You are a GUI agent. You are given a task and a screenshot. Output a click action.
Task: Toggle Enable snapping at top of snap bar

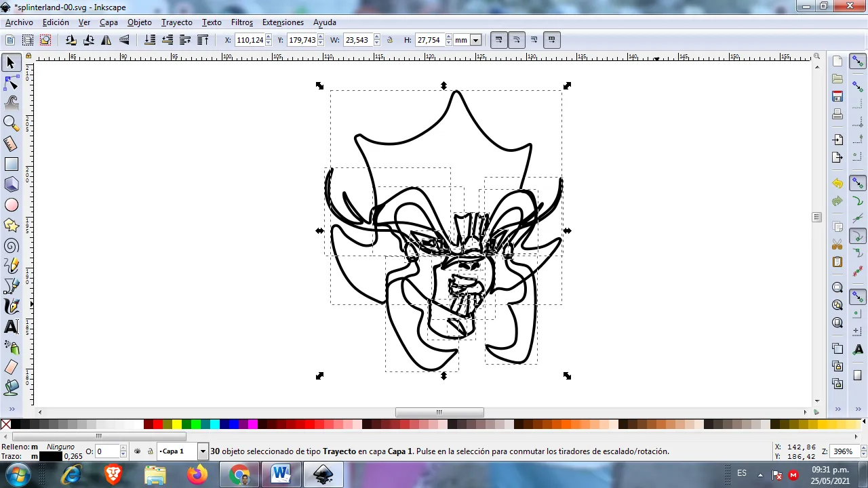pyautogui.click(x=858, y=62)
